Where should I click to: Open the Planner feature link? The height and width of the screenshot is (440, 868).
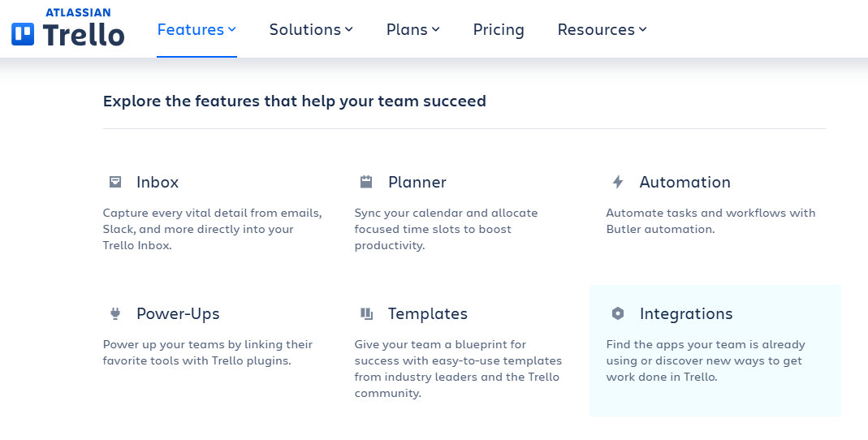pyautogui.click(x=417, y=182)
